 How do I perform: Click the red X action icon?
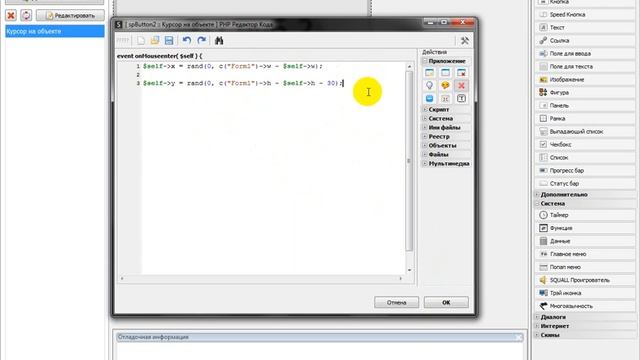pyautogui.click(x=461, y=86)
